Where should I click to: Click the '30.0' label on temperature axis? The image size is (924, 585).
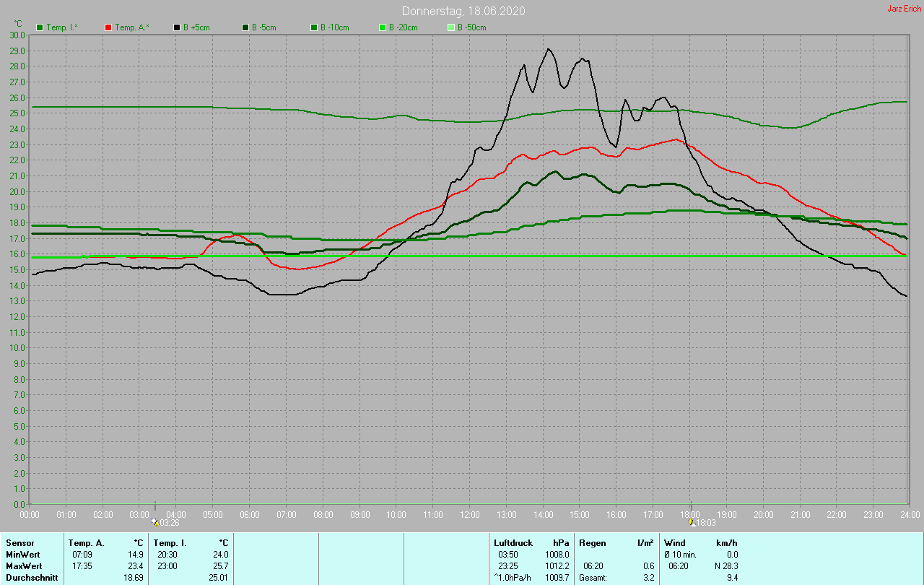[x=17, y=35]
